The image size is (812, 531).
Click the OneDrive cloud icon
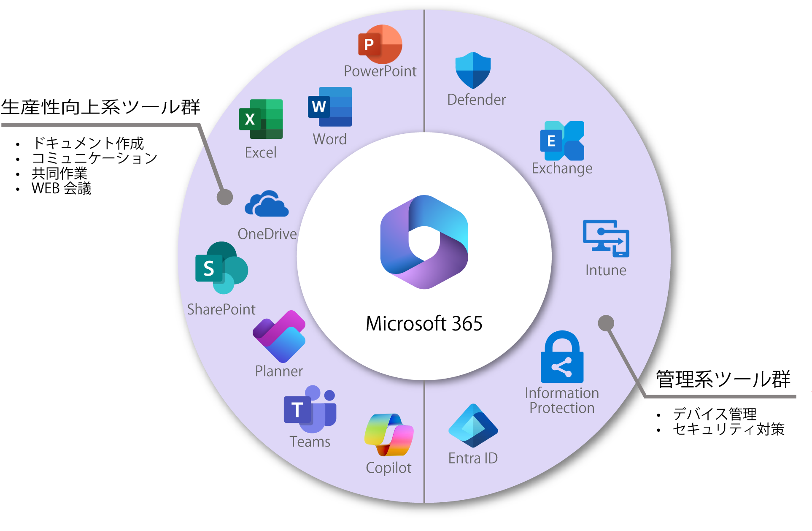(x=267, y=203)
